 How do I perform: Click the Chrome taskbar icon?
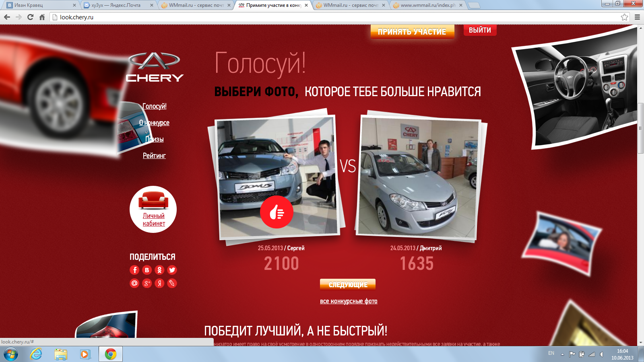tap(111, 354)
